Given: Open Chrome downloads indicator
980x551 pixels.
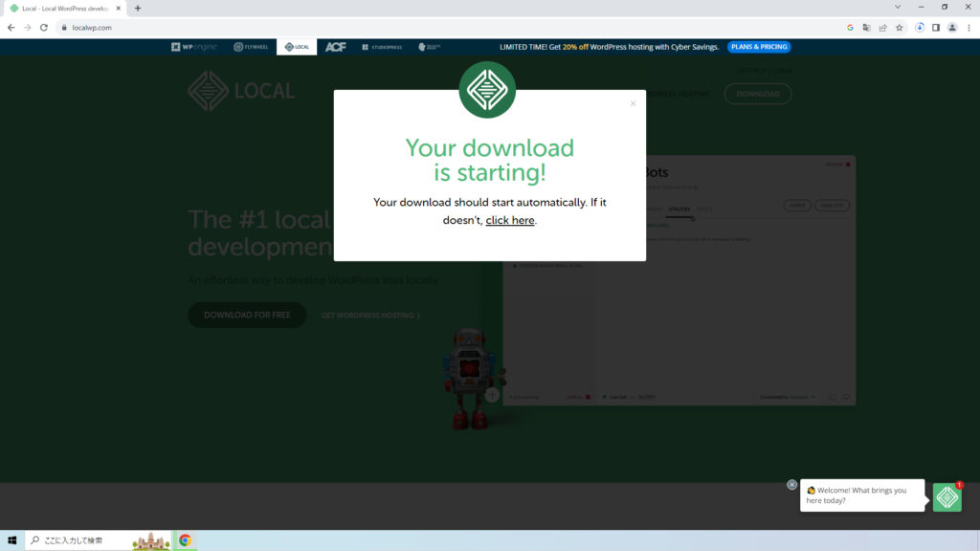Looking at the screenshot, I should coord(920,28).
